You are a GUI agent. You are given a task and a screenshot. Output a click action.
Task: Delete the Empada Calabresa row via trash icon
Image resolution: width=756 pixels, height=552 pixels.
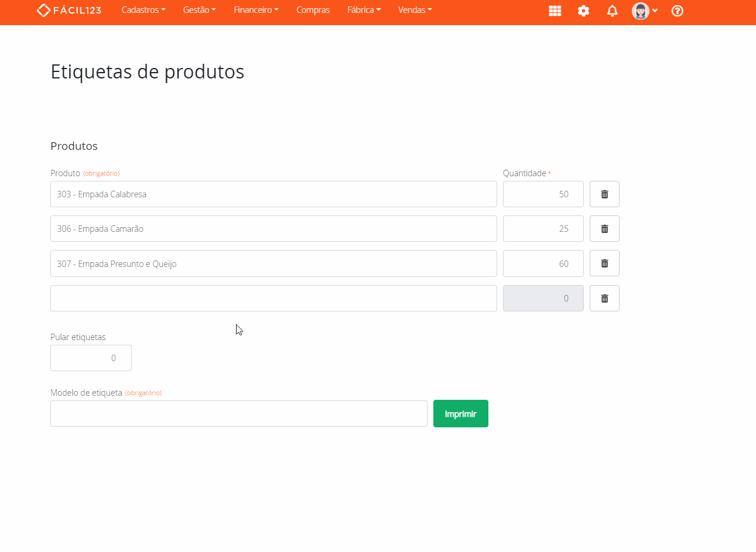[x=604, y=194]
